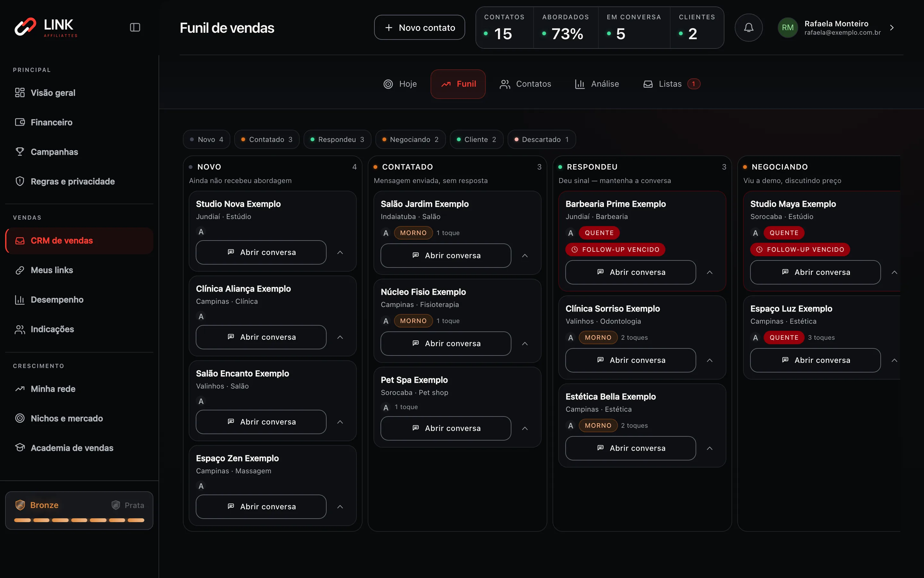This screenshot has height=578, width=924.
Task: Click the Desempenho bar chart icon
Action: [20, 300]
